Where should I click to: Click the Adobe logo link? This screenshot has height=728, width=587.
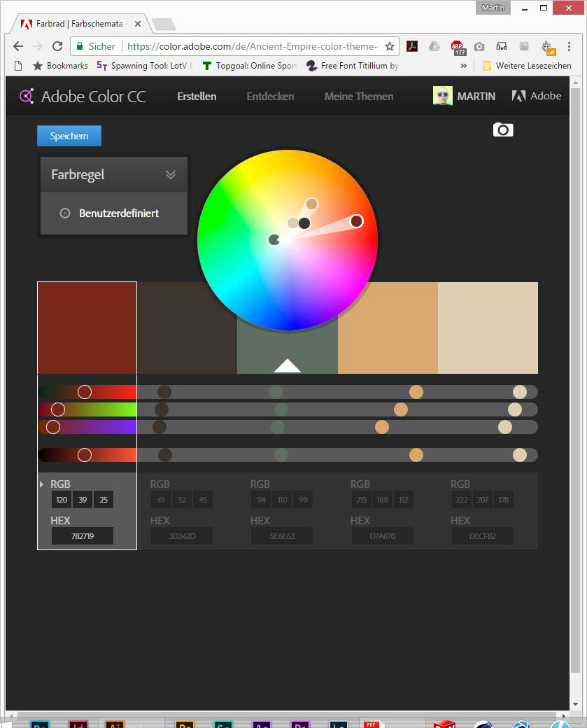pos(537,96)
